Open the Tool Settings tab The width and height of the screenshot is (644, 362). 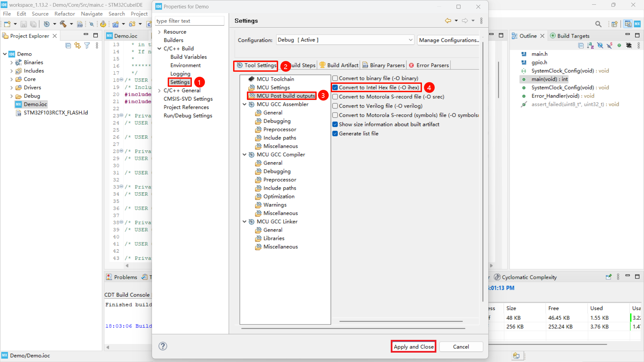(257, 65)
